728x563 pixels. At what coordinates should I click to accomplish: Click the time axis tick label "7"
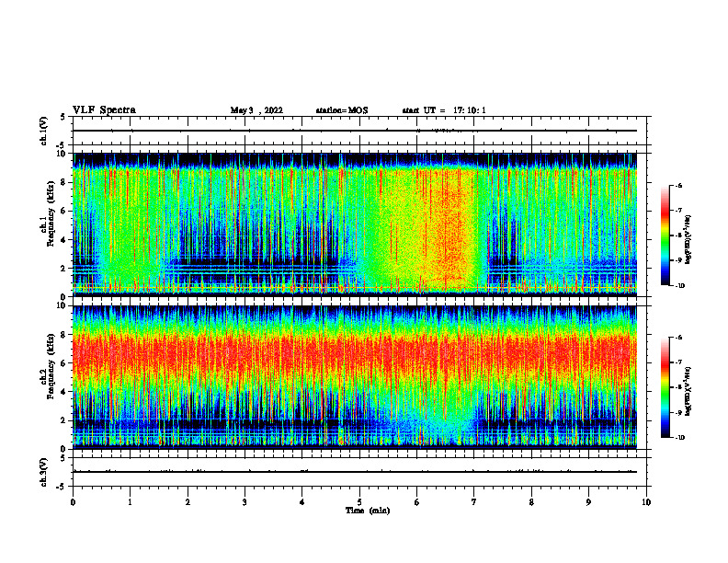tap(474, 502)
